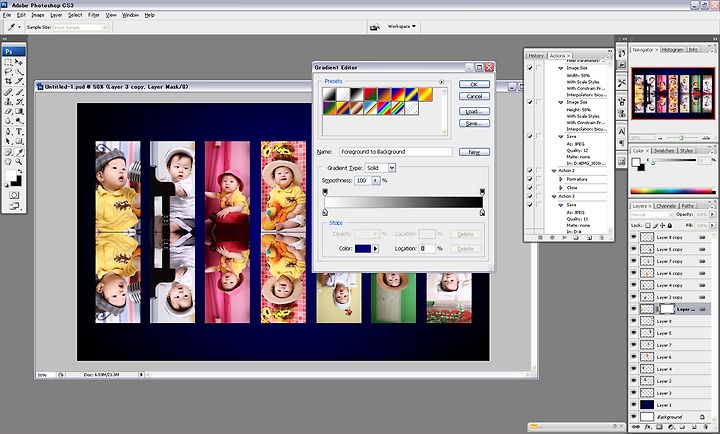The width and height of the screenshot is (720, 434).
Task: Open the Smoothness value arrow
Action: (x=376, y=181)
